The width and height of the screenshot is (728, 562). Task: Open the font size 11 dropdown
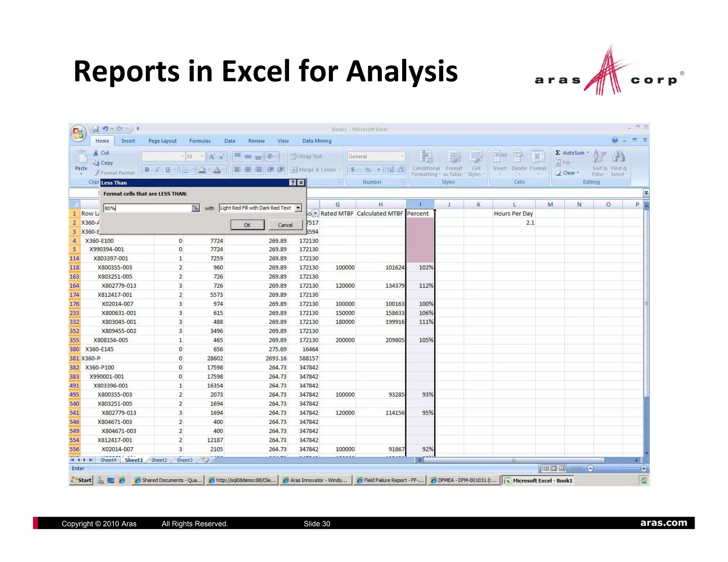tap(202, 156)
